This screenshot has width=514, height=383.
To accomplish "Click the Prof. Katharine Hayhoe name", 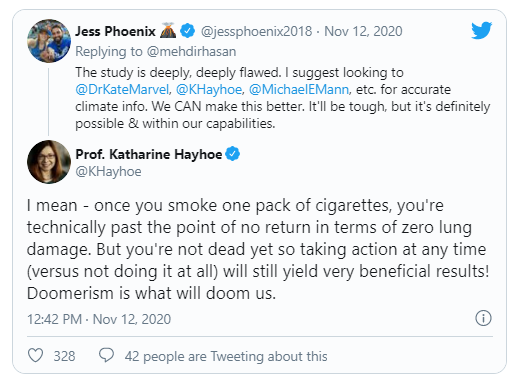I will pos(149,154).
